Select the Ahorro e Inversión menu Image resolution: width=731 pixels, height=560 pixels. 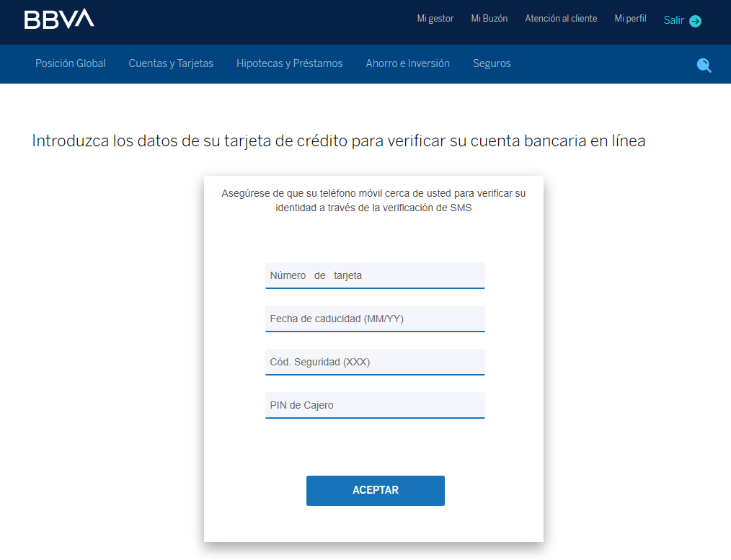407,63
